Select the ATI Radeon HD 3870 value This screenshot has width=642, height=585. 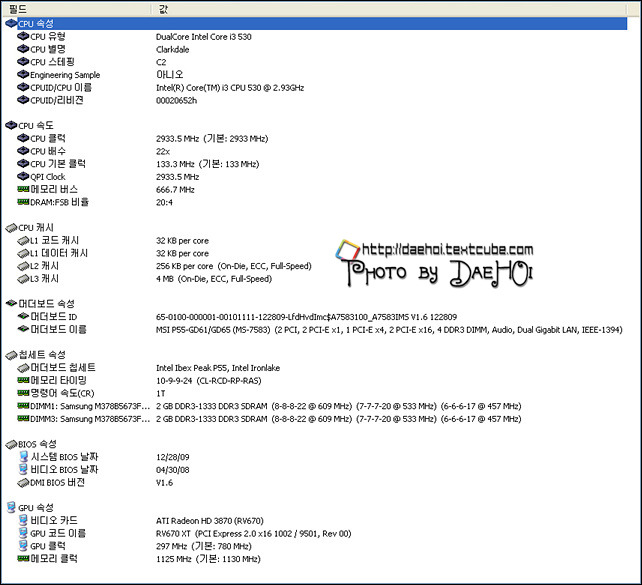[210, 521]
